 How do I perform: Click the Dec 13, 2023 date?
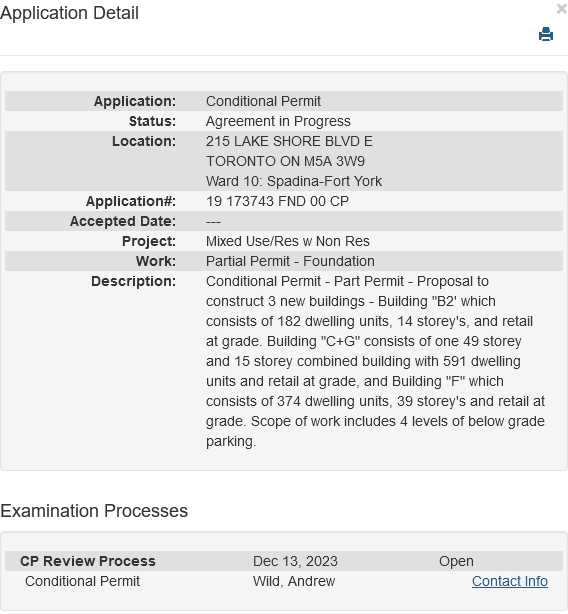click(295, 561)
